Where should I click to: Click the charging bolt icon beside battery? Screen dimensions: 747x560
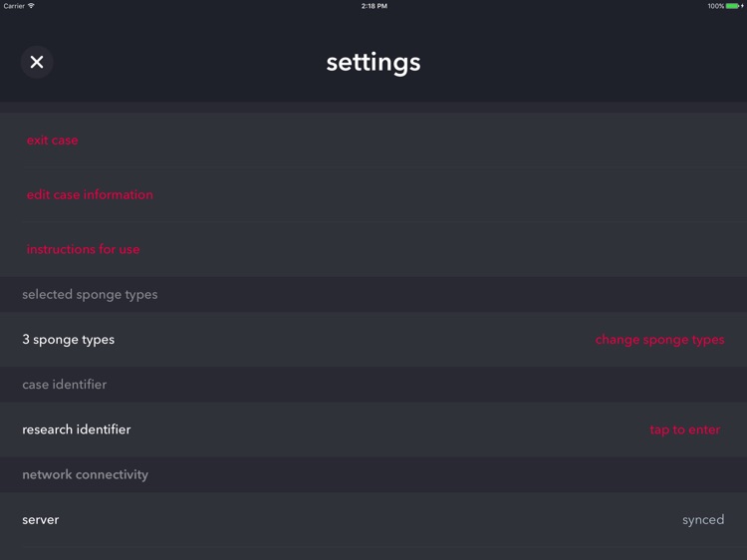click(x=742, y=6)
